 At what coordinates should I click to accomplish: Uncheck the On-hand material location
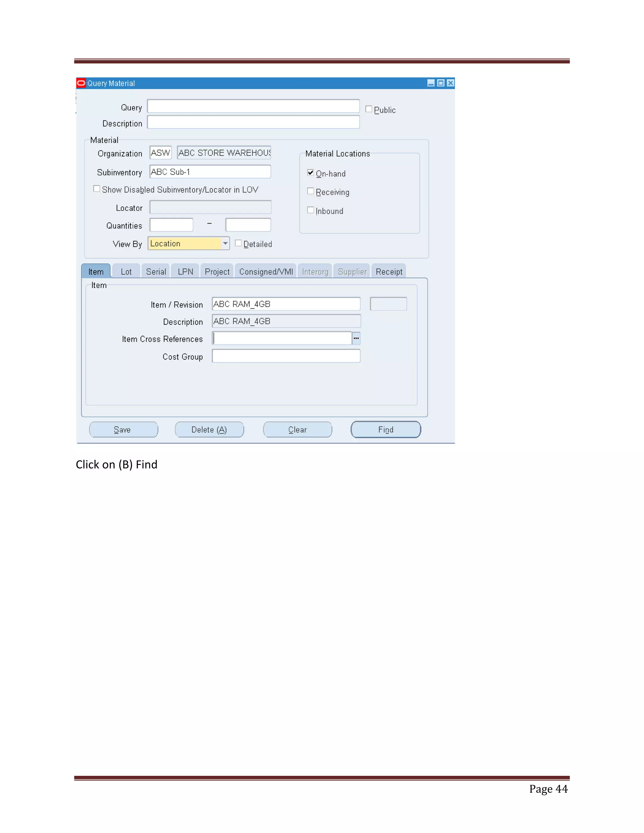point(311,173)
